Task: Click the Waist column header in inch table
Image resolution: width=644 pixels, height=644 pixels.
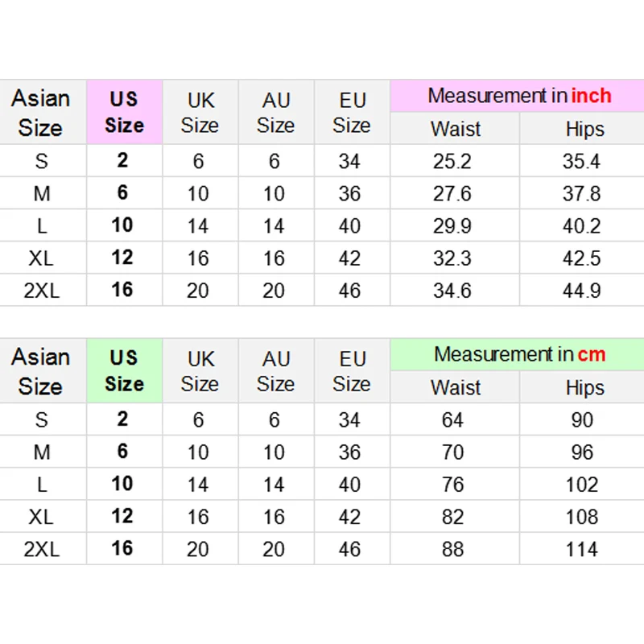Action: (x=456, y=129)
